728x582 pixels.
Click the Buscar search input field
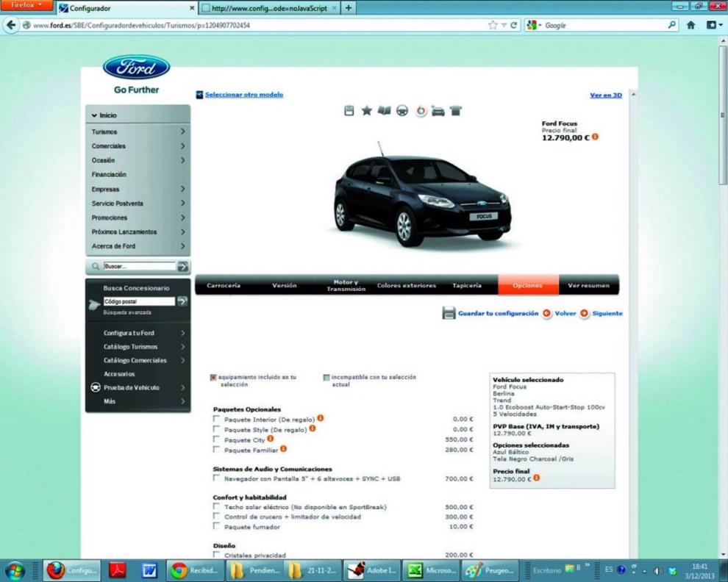pyautogui.click(x=139, y=267)
